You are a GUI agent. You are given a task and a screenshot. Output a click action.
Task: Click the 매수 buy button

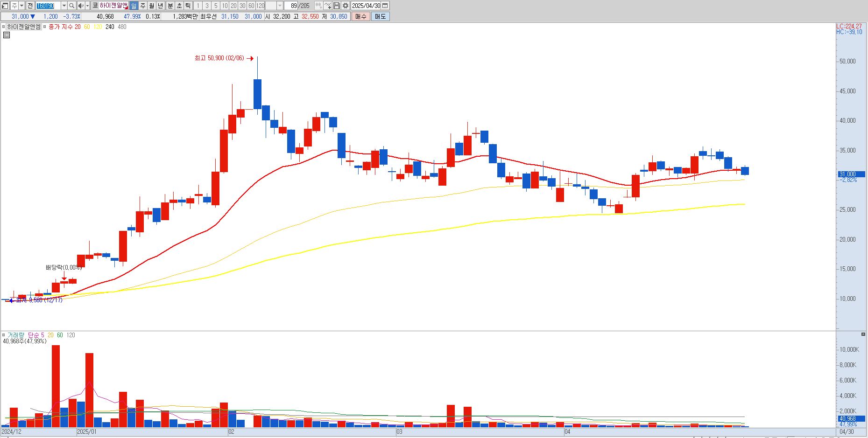[361, 16]
